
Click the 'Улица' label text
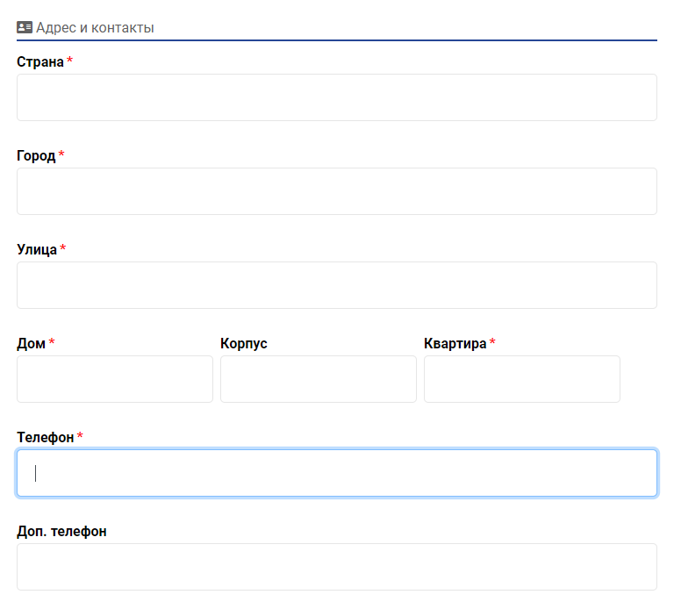tap(37, 250)
